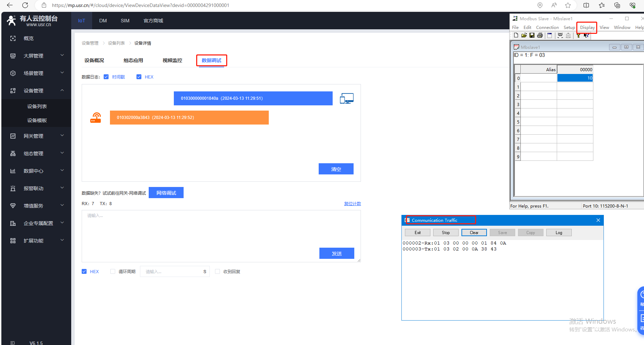
Task: Toggle the HEX checkbox below the send box
Action: pos(84,271)
